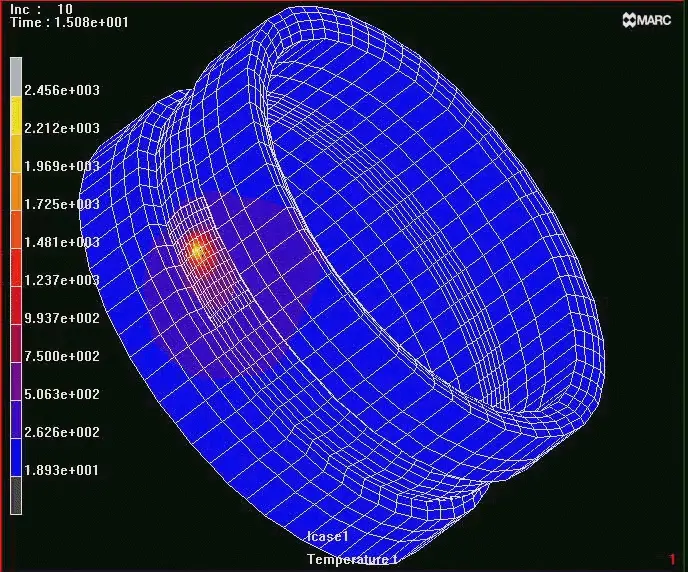This screenshot has height=572, width=688.
Task: Click the 1.725e+003 legend value
Action: pyautogui.click(x=62, y=204)
